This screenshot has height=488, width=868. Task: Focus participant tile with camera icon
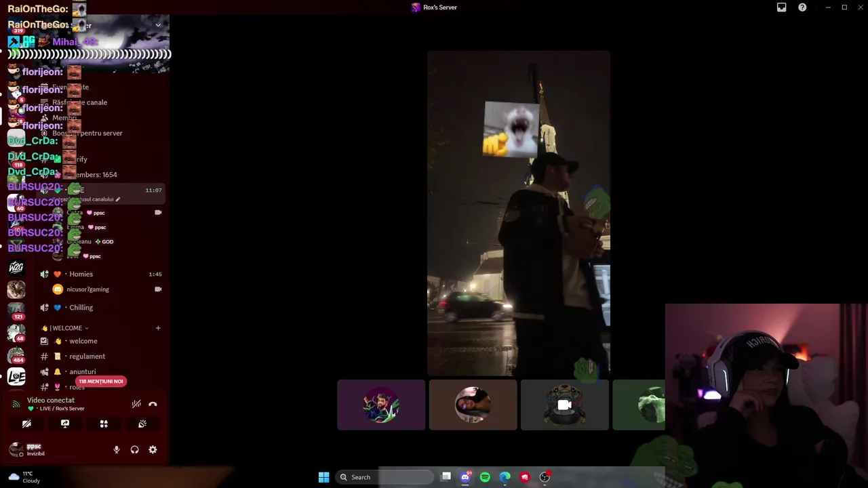pyautogui.click(x=564, y=405)
